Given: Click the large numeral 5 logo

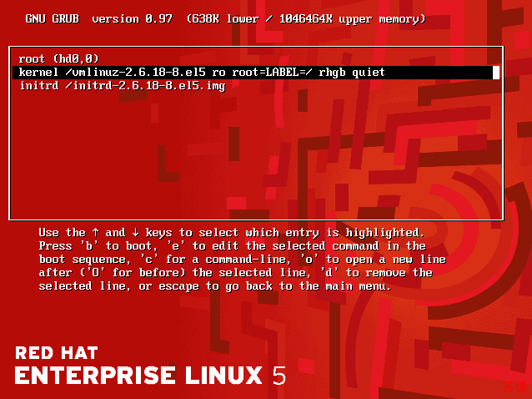Looking at the screenshot, I should [279, 376].
